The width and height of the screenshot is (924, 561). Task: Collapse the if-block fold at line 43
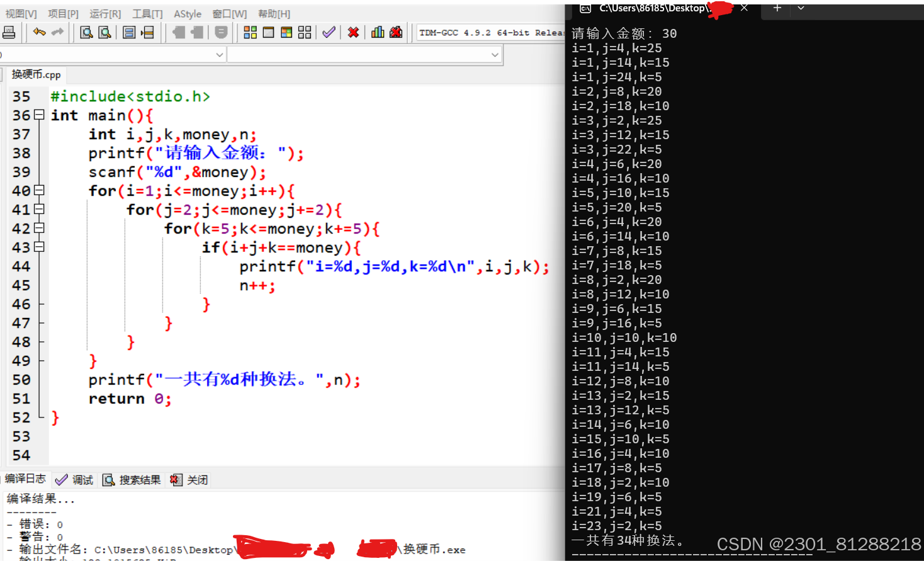(x=39, y=247)
